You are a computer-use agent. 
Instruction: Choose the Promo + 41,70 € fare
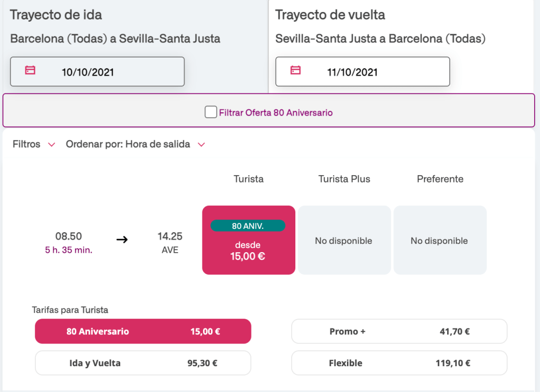(x=399, y=331)
